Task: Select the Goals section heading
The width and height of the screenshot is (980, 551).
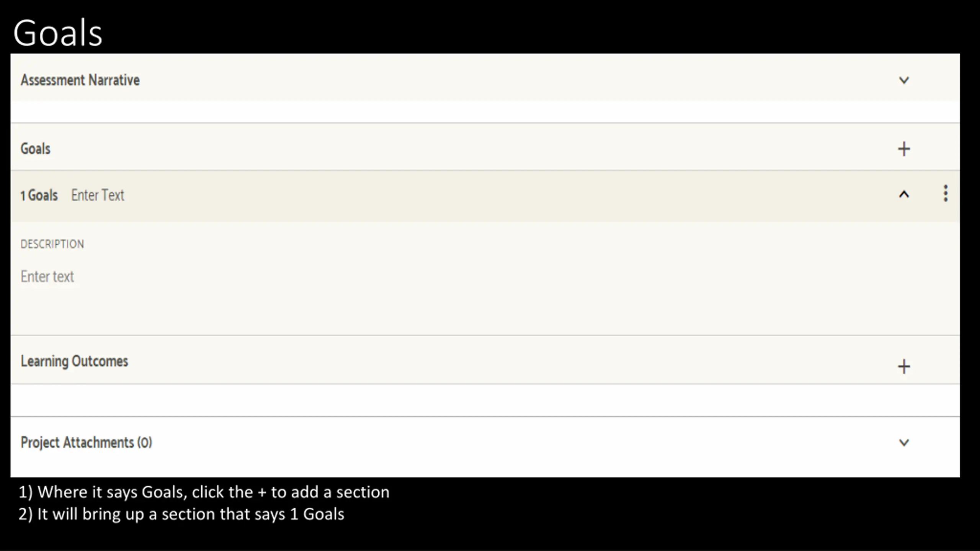Action: click(35, 148)
